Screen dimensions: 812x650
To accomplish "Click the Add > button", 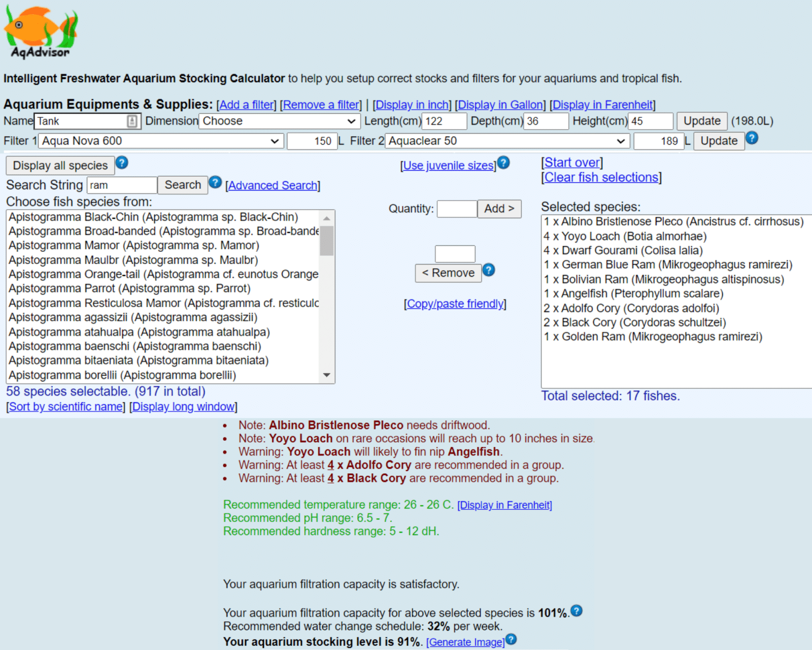I will coord(499,209).
